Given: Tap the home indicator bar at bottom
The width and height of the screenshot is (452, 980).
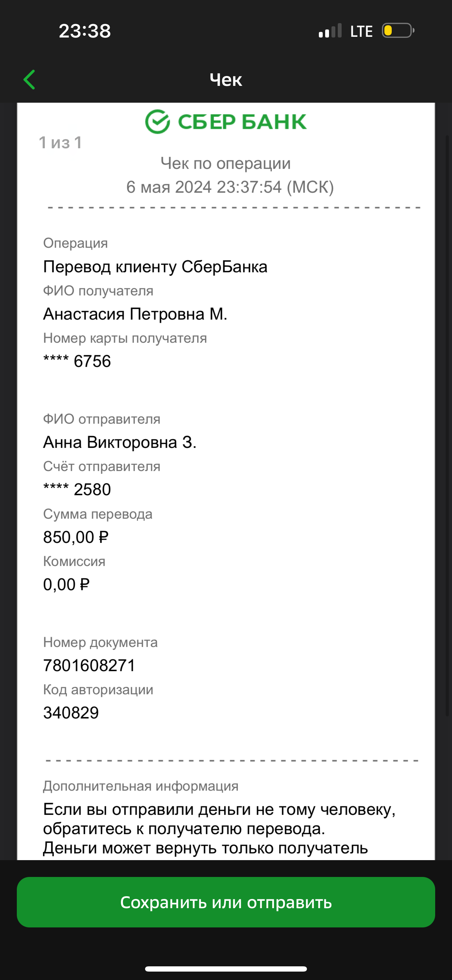Looking at the screenshot, I should (226, 968).
